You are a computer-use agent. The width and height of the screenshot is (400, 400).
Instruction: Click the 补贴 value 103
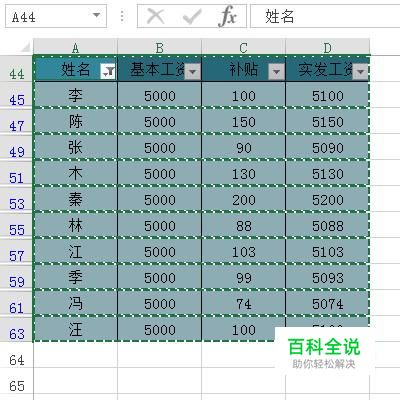(244, 251)
